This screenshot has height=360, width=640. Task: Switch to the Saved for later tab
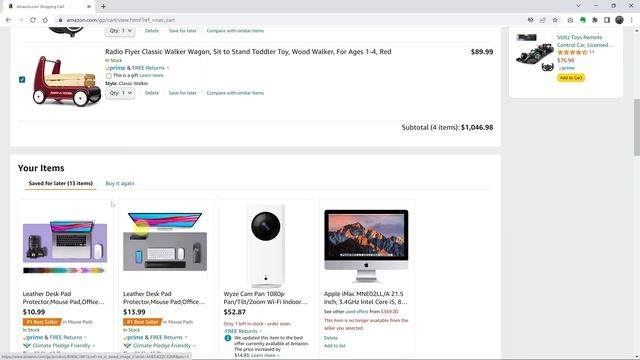click(x=61, y=183)
